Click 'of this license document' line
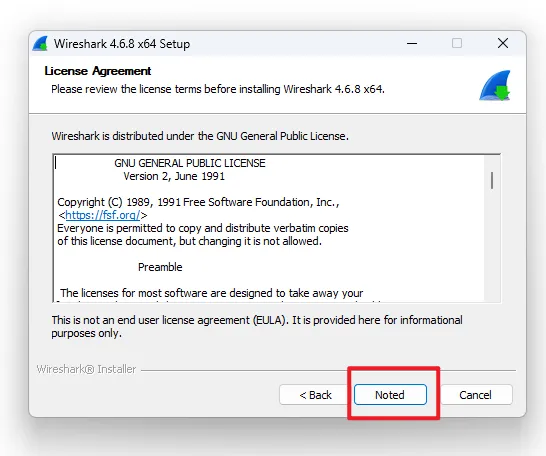 189,241
